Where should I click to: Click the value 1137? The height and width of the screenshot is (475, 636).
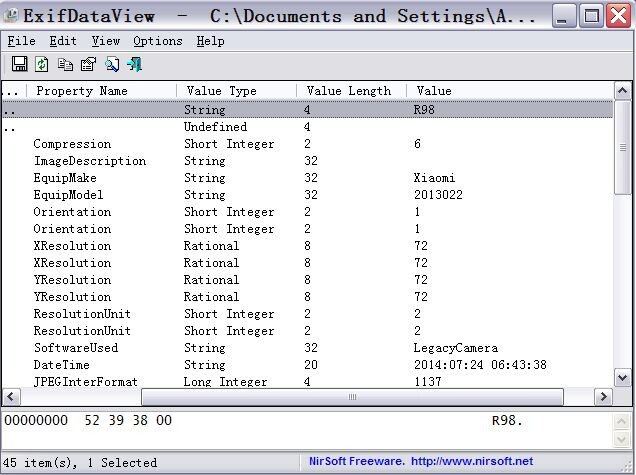click(428, 381)
